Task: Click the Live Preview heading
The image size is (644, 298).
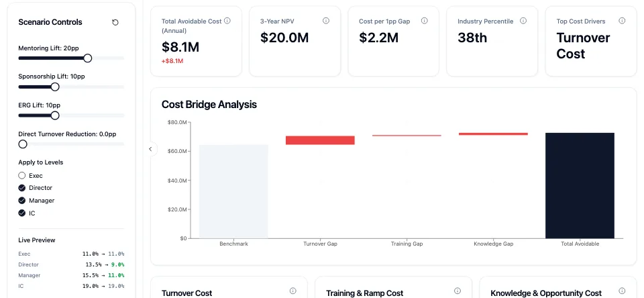Action: point(36,240)
